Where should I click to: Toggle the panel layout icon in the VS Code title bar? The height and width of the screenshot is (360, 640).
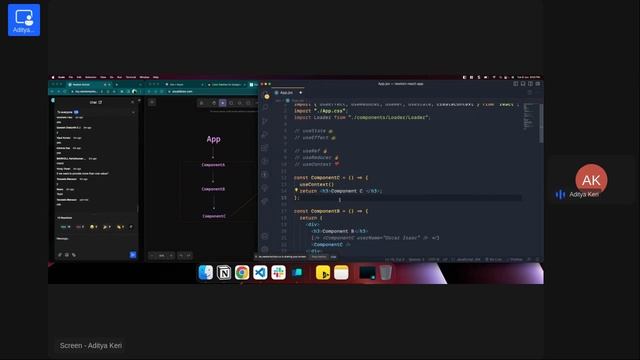[523, 84]
